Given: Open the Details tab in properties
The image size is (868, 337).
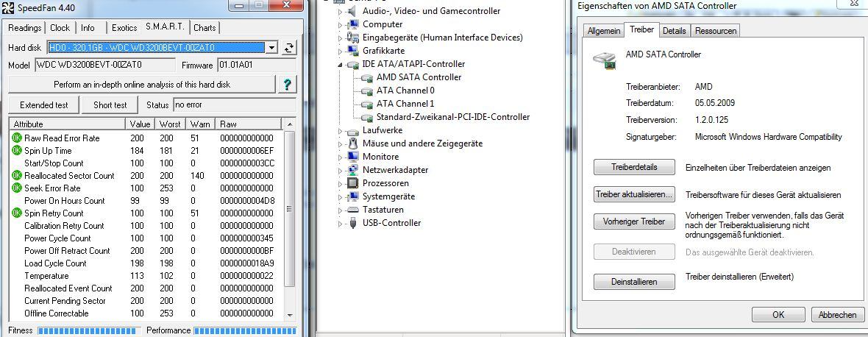Looking at the screenshot, I should pos(675,31).
